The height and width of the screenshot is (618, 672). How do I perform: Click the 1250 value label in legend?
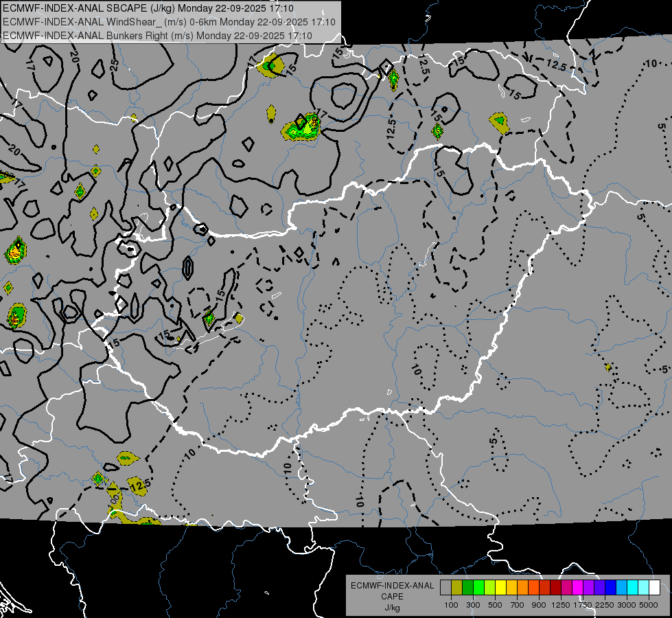[x=561, y=605]
